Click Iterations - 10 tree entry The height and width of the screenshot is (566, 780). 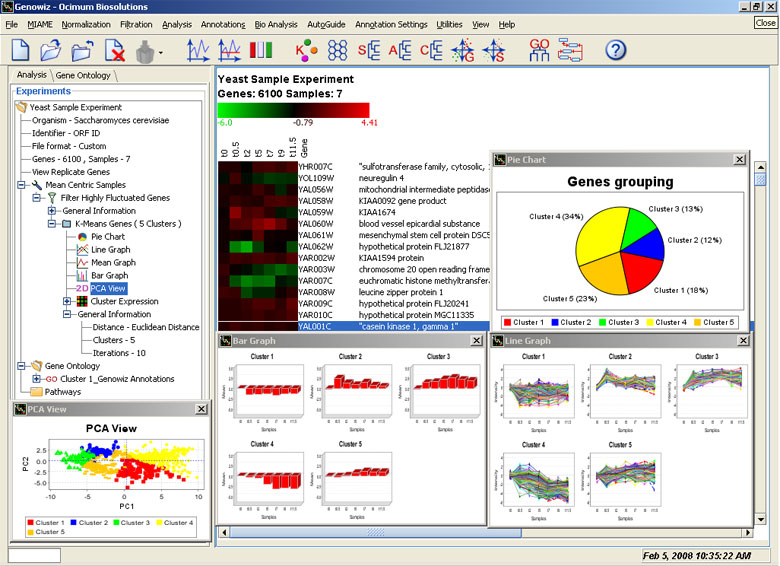pos(119,353)
